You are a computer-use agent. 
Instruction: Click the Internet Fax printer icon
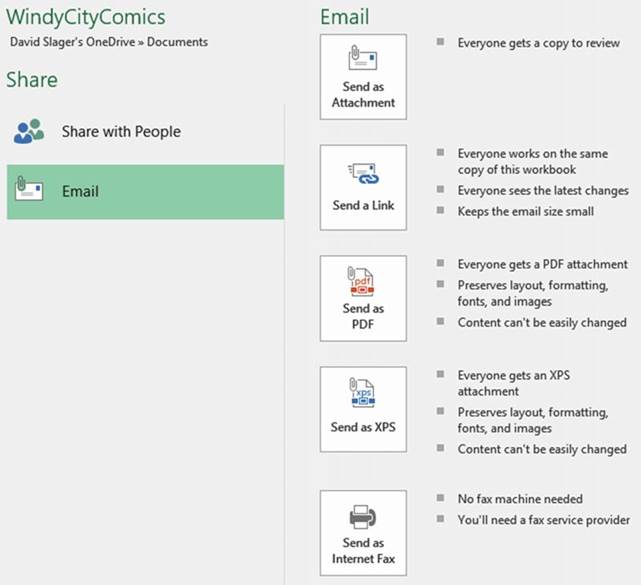363,517
